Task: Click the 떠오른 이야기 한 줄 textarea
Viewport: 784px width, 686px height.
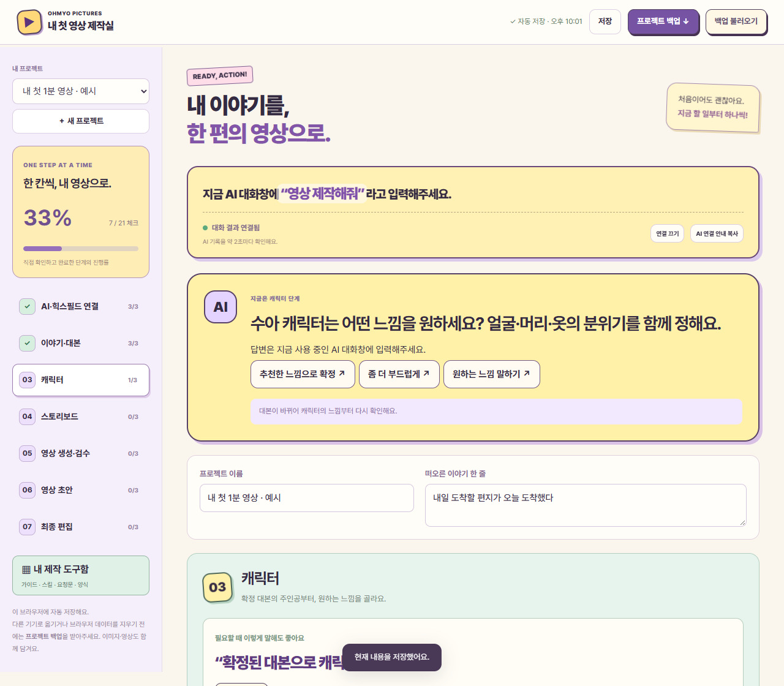Action: click(x=586, y=505)
